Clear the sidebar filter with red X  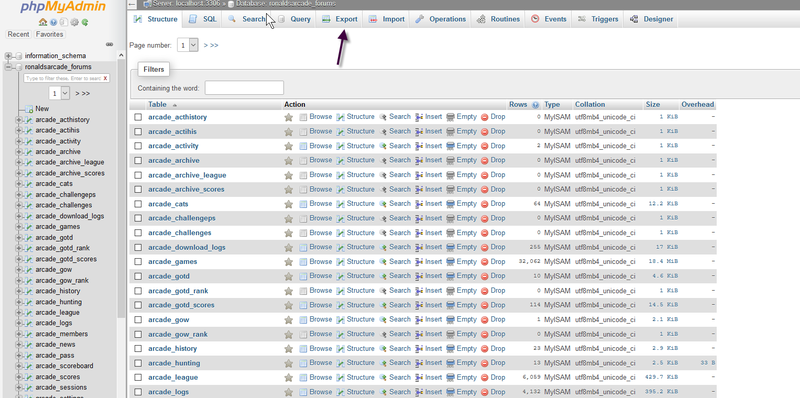(x=105, y=79)
